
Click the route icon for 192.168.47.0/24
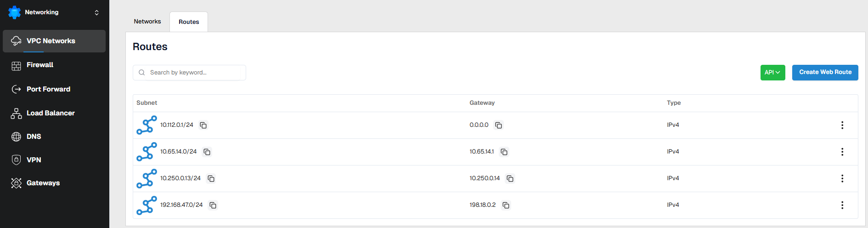tap(147, 205)
